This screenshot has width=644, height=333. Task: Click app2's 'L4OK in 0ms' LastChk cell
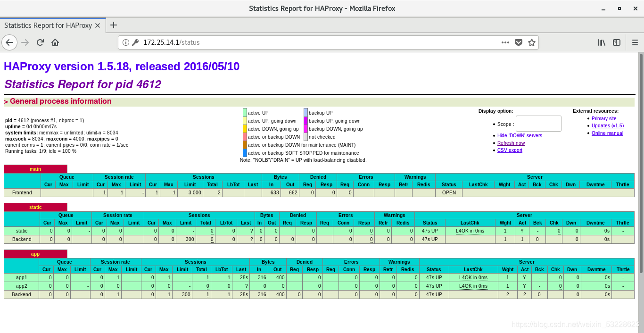473,286
